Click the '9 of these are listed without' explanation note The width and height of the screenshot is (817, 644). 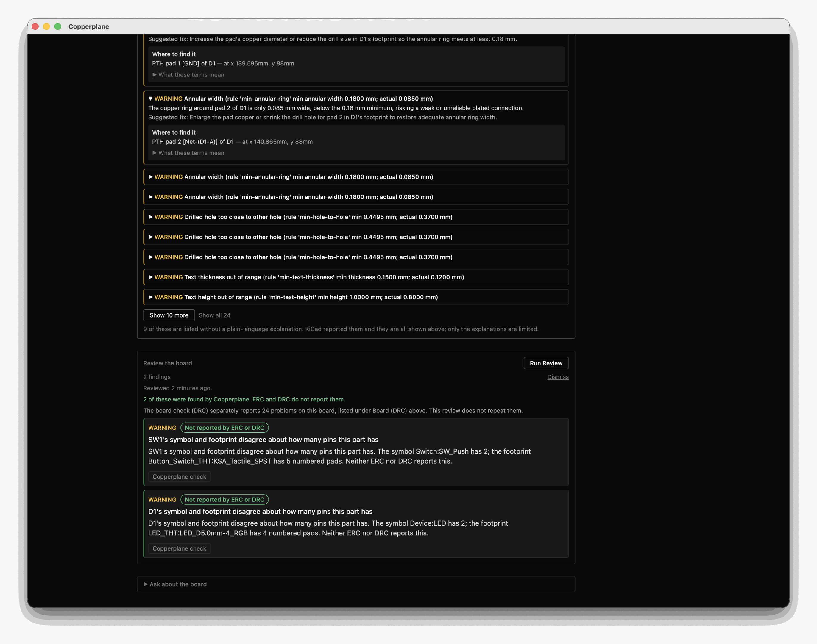coord(341,329)
